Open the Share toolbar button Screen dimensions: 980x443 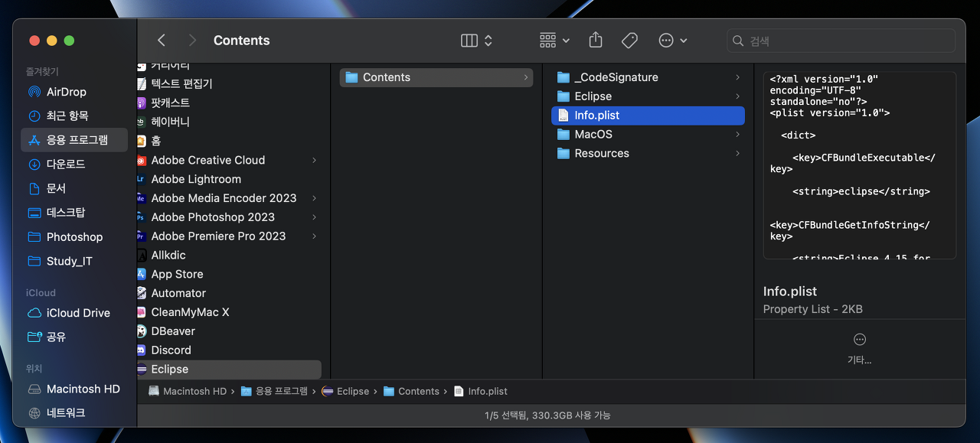(x=596, y=41)
